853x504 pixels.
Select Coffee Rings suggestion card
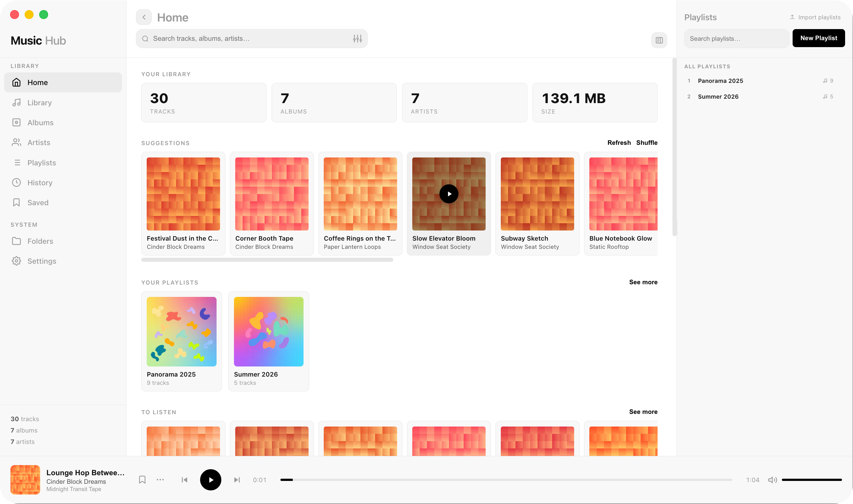(360, 204)
